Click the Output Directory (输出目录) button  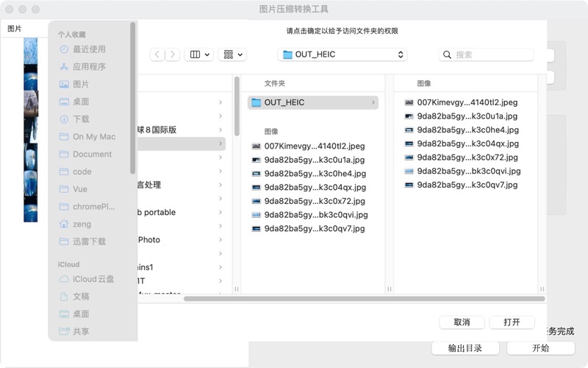tap(465, 348)
